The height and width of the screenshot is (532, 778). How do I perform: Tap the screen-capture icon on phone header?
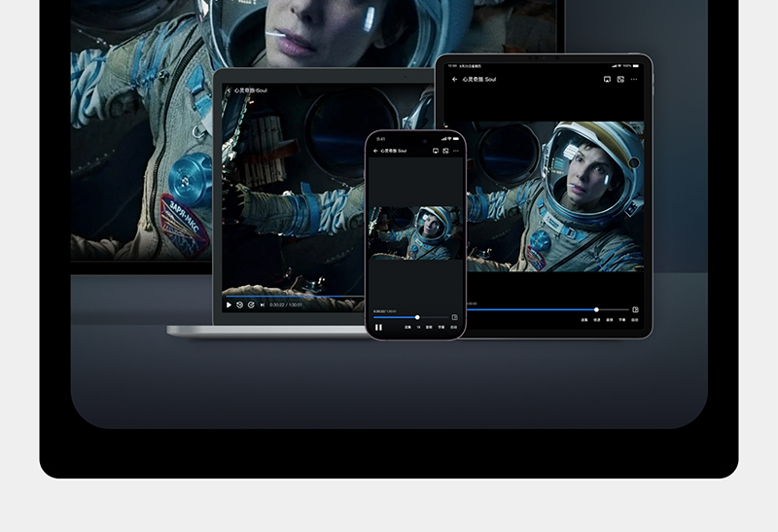(x=445, y=151)
